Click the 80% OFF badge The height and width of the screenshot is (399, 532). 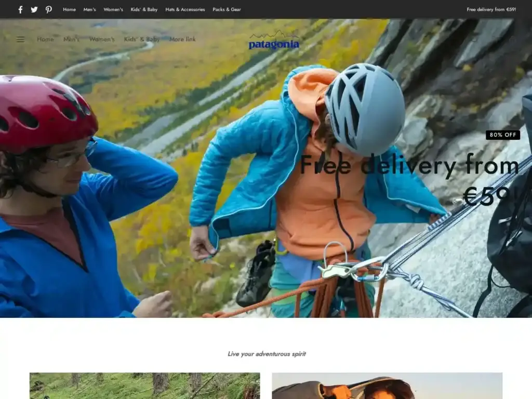coord(503,135)
